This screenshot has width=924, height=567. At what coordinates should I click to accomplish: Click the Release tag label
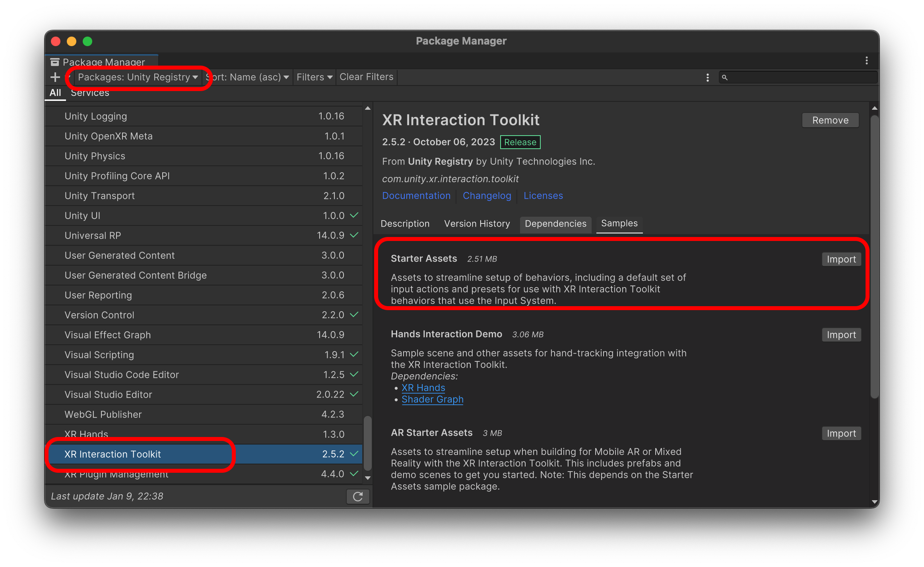coord(520,142)
